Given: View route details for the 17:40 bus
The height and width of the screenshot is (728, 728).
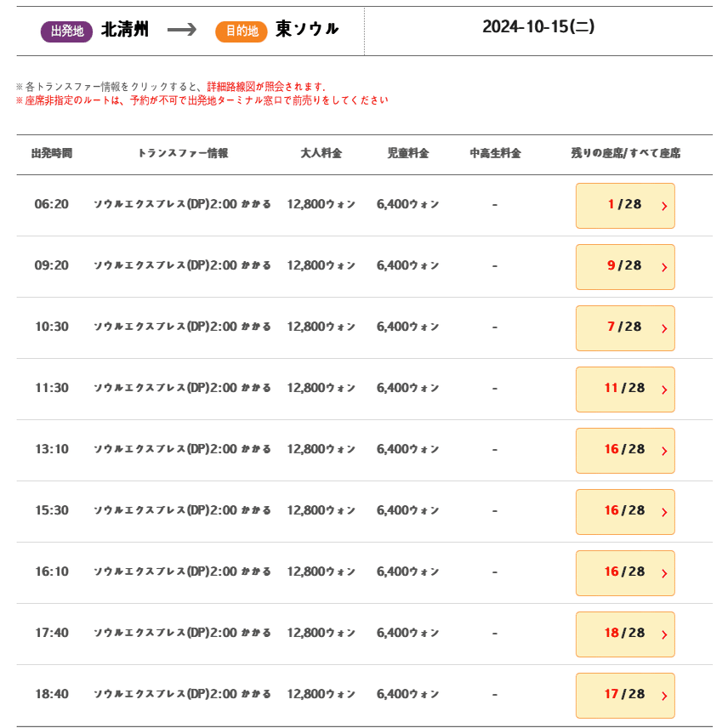Looking at the screenshot, I should [x=182, y=634].
